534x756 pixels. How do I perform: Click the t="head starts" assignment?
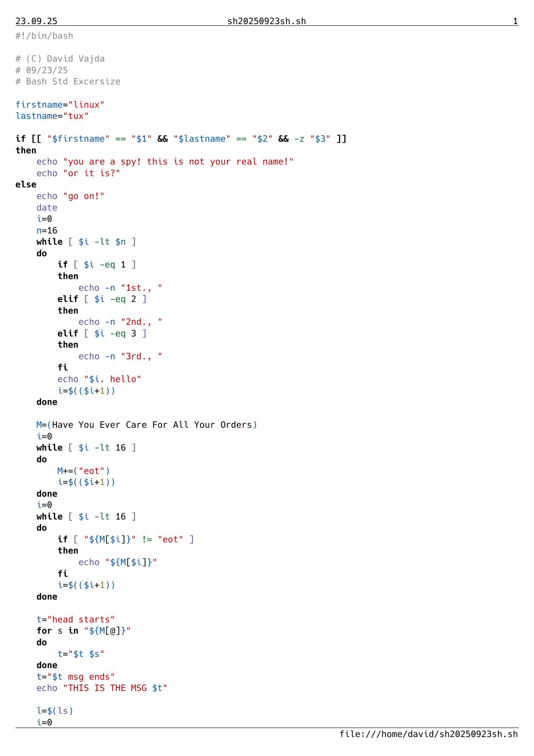pos(76,619)
